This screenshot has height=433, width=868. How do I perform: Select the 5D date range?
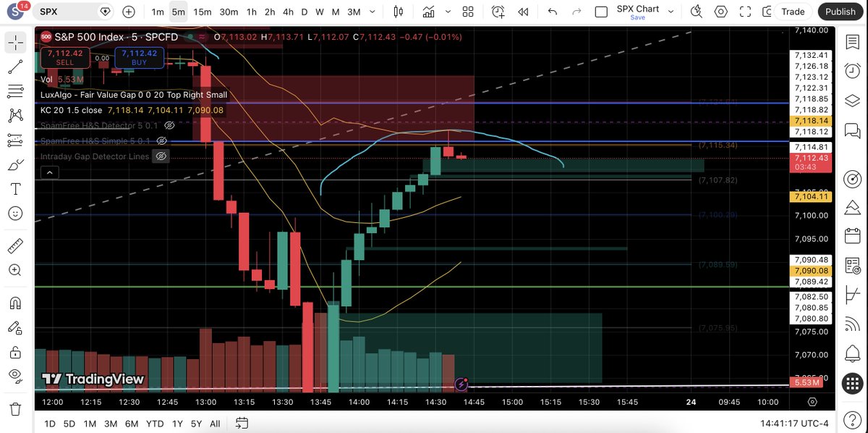[69, 424]
